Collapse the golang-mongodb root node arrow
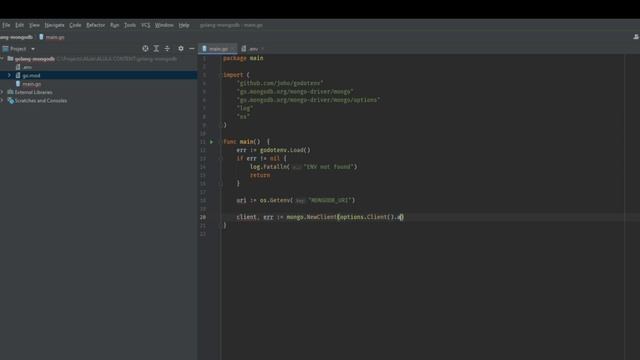640x360 pixels. pyautogui.click(x=2, y=58)
